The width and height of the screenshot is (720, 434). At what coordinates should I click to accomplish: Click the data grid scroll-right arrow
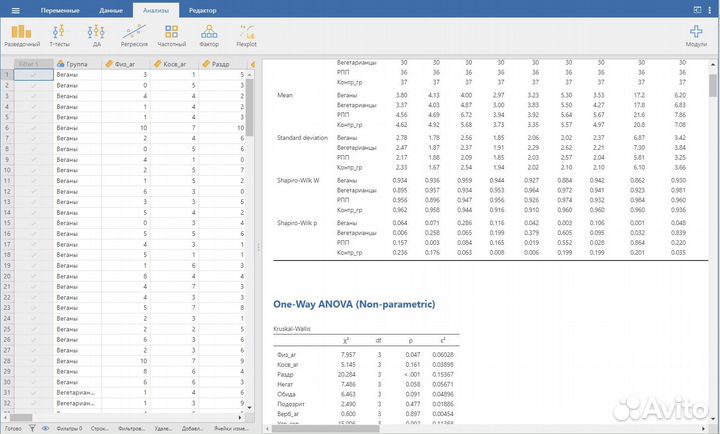[x=240, y=417]
